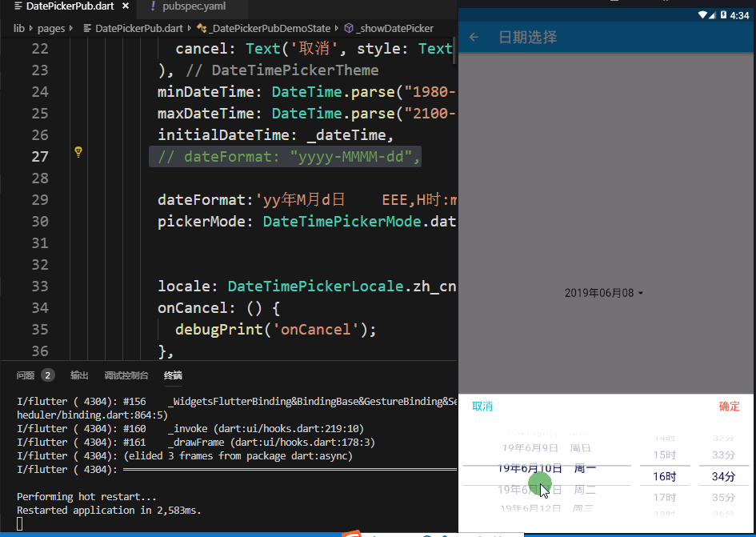756x537 pixels.
Task: Click the commented dateFormat line of code
Action: pyautogui.click(x=290, y=157)
